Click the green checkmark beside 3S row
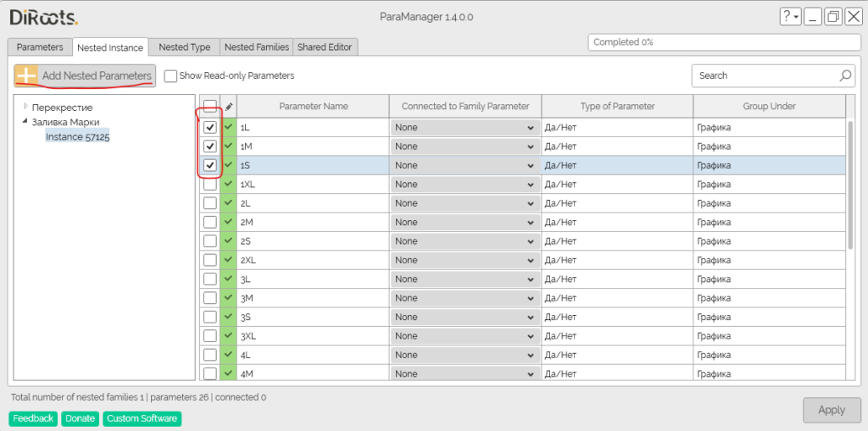The width and height of the screenshot is (868, 431). pos(229,317)
